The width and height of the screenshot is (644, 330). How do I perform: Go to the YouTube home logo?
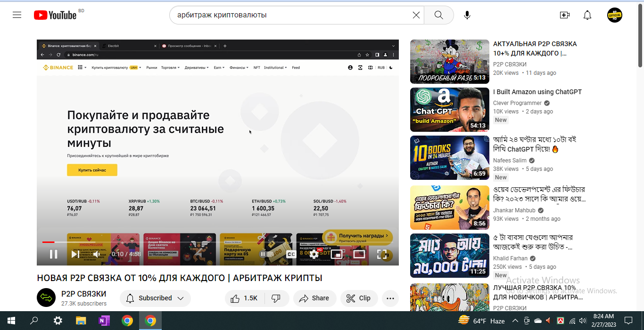click(x=55, y=15)
